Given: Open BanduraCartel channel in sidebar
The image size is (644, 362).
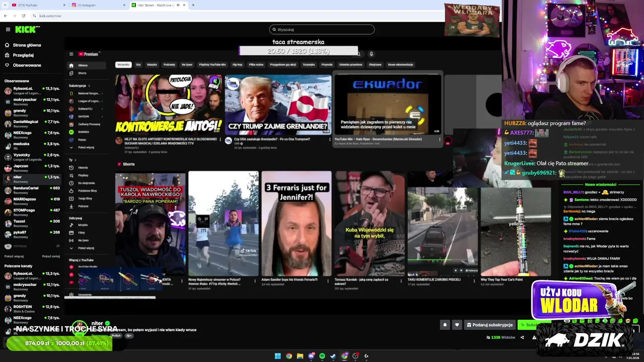Looking at the screenshot, I should coord(32,190).
